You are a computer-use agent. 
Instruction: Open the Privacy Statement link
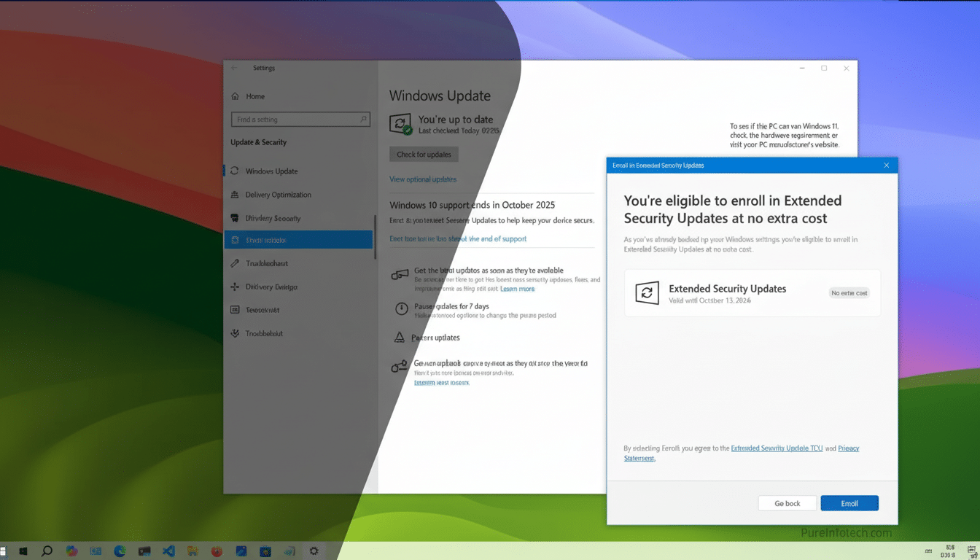click(848, 448)
